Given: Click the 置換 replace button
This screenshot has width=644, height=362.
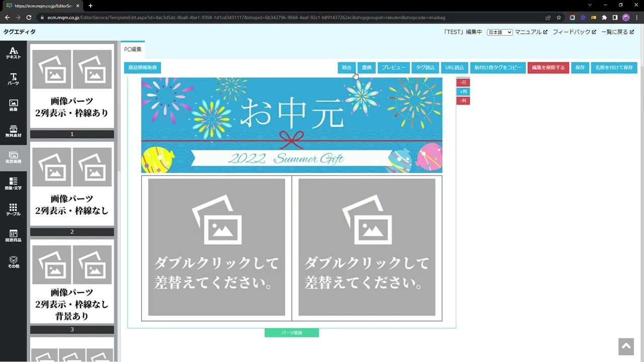Looking at the screenshot, I should (367, 67).
